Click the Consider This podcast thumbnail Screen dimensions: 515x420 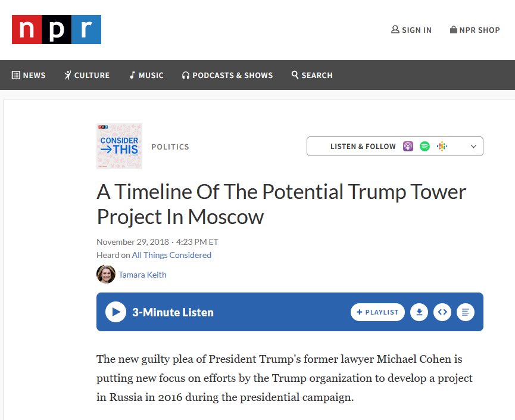point(119,146)
